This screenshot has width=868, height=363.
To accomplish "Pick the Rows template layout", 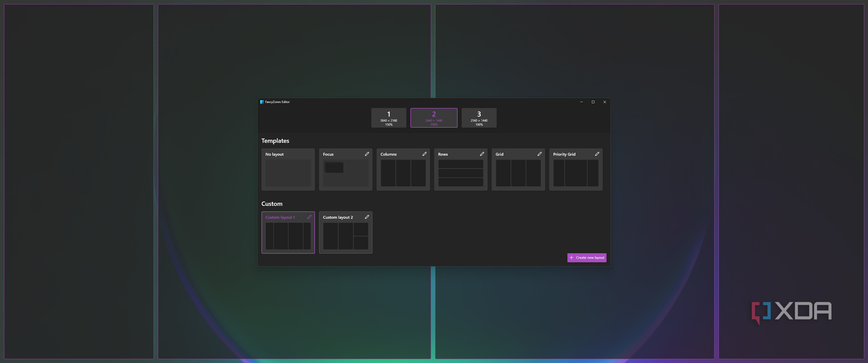I will pyautogui.click(x=461, y=169).
